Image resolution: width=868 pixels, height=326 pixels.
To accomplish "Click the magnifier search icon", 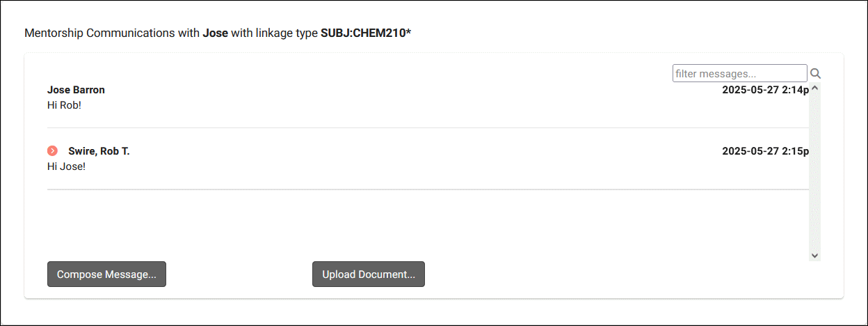I will [x=816, y=73].
